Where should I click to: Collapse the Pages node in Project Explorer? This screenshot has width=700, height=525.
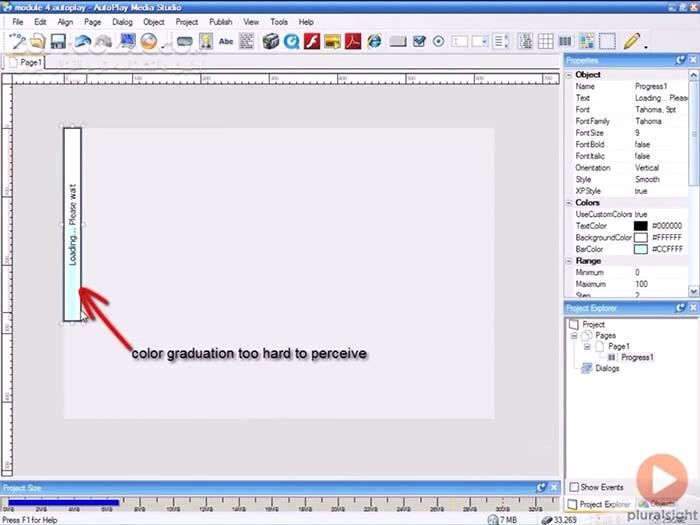(x=574, y=336)
